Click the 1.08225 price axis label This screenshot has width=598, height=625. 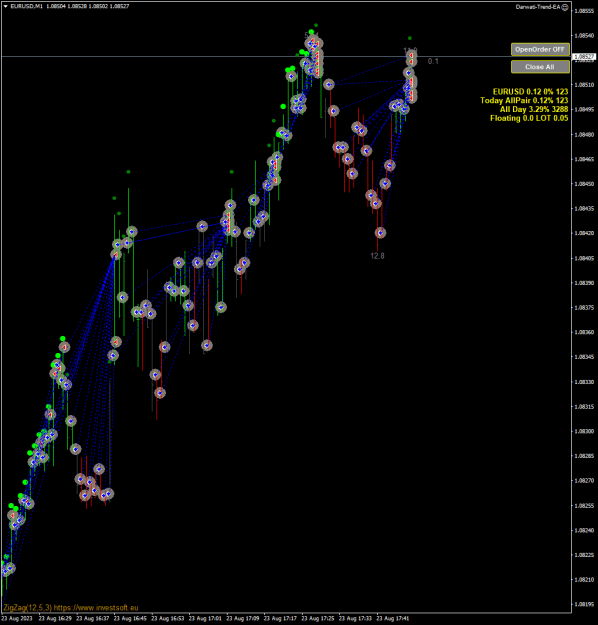point(584,555)
